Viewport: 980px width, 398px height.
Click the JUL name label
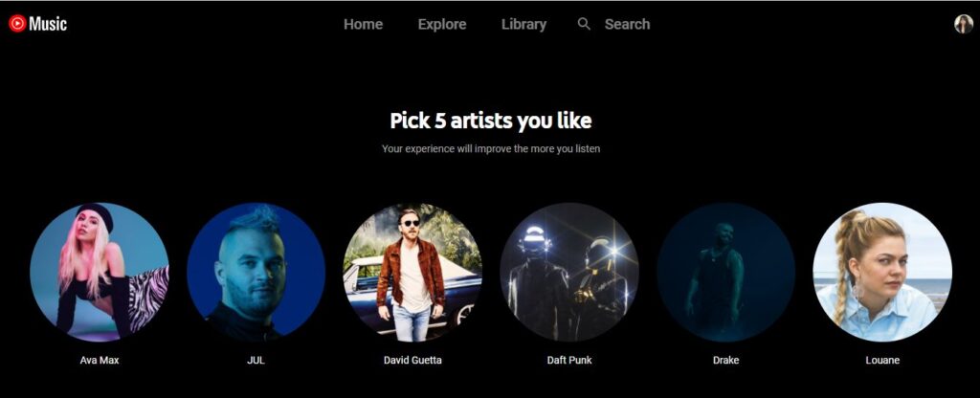tap(256, 361)
